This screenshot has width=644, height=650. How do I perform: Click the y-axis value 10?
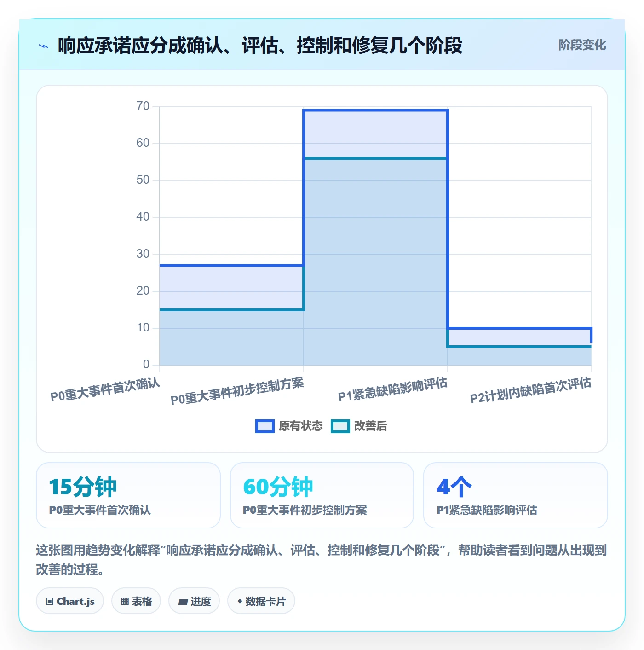143,328
